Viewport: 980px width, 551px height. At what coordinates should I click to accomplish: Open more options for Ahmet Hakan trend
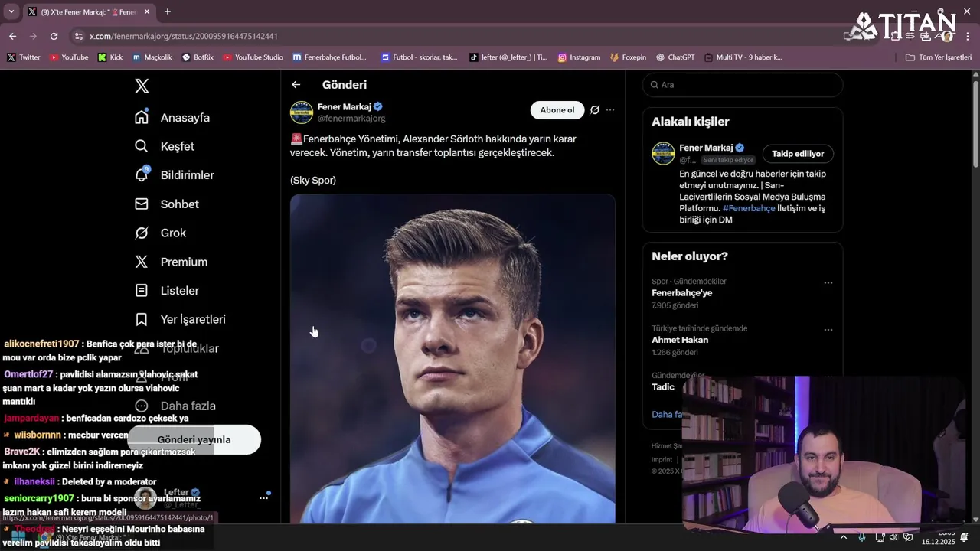(828, 330)
